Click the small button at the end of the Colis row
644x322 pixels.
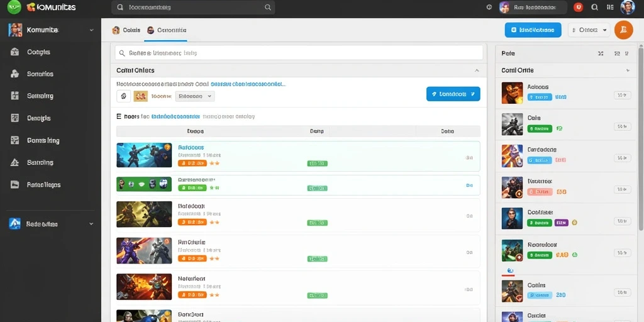pos(622,126)
